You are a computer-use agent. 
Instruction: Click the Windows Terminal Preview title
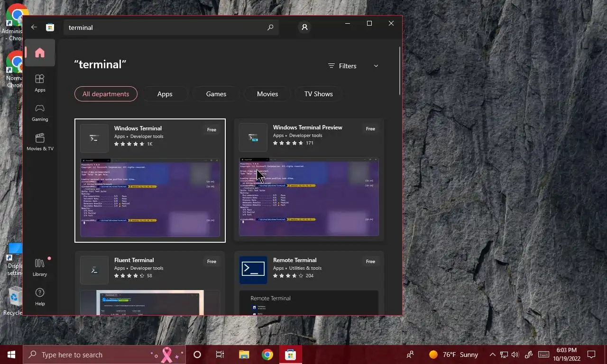308,127
